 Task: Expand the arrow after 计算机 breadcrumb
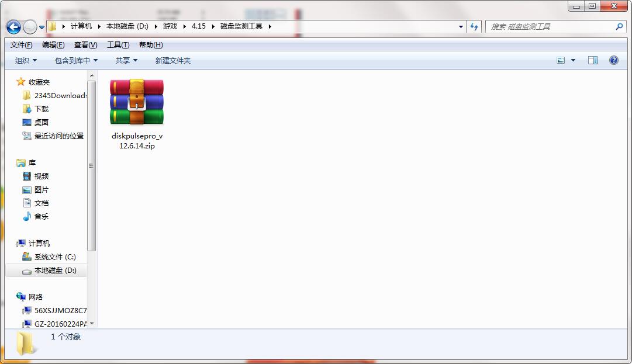pyautogui.click(x=99, y=26)
